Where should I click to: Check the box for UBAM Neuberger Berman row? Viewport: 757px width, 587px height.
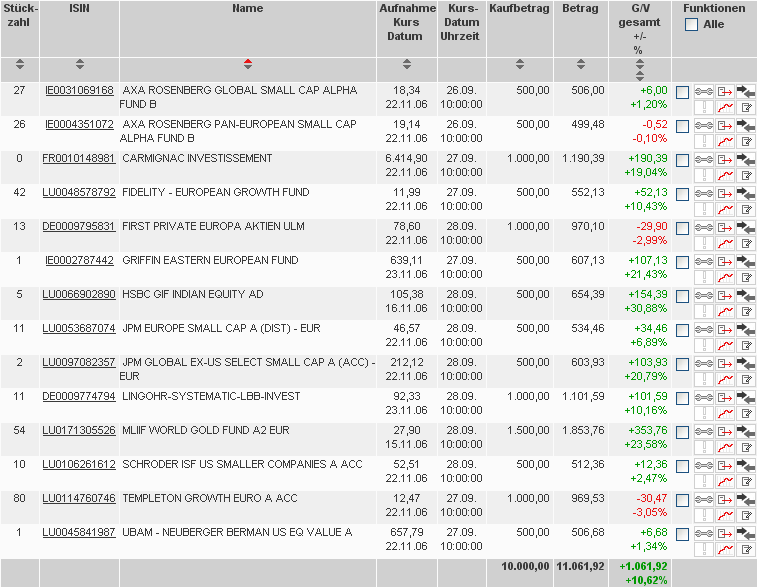coord(682,535)
